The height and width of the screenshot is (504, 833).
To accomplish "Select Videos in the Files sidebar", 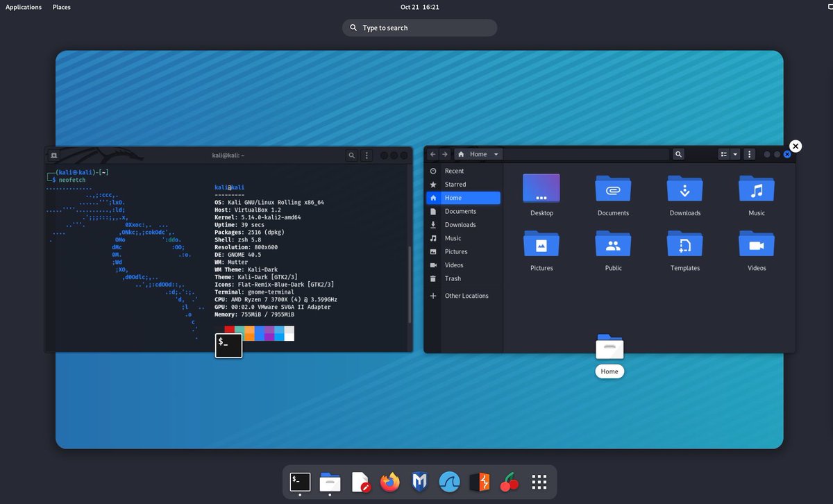I will pos(464,265).
